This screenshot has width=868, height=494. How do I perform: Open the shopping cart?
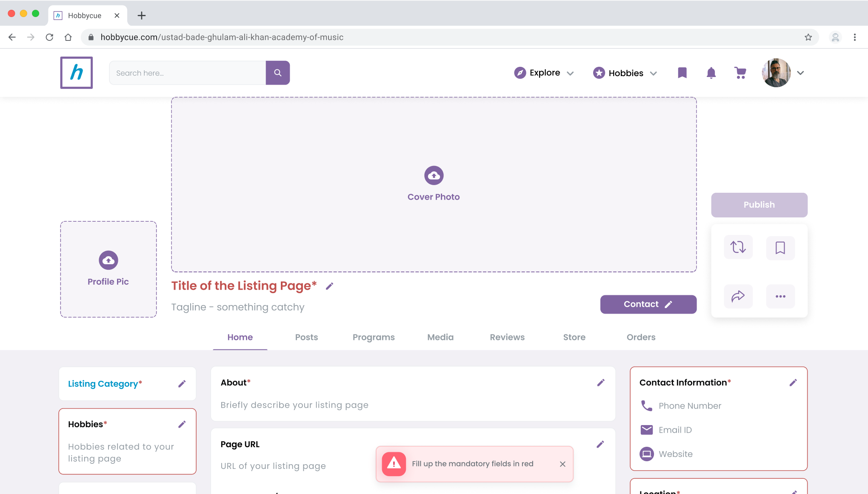tap(740, 73)
